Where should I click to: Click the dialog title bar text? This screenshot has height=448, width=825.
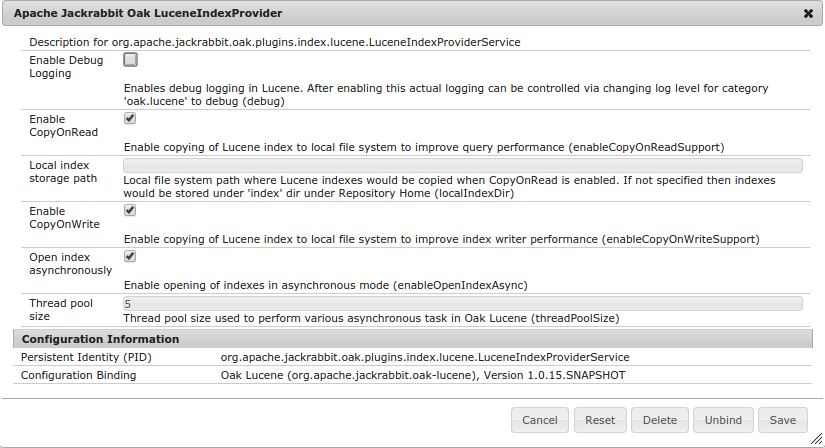click(147, 14)
